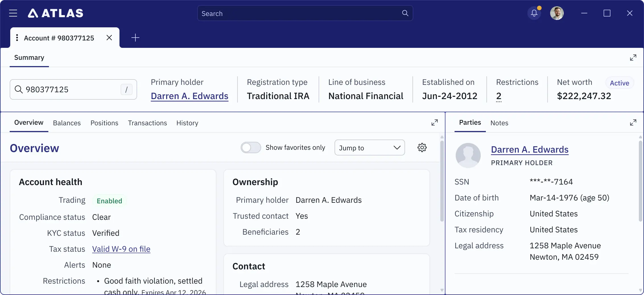Open the Valid W-9 on file link
Image resolution: width=644 pixels, height=295 pixels.
click(x=121, y=249)
